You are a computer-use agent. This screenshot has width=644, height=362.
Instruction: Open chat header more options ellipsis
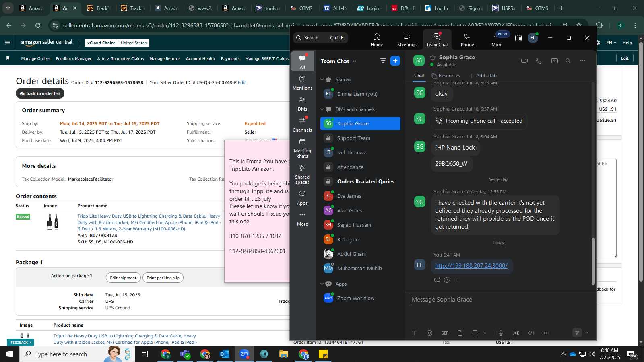582,61
